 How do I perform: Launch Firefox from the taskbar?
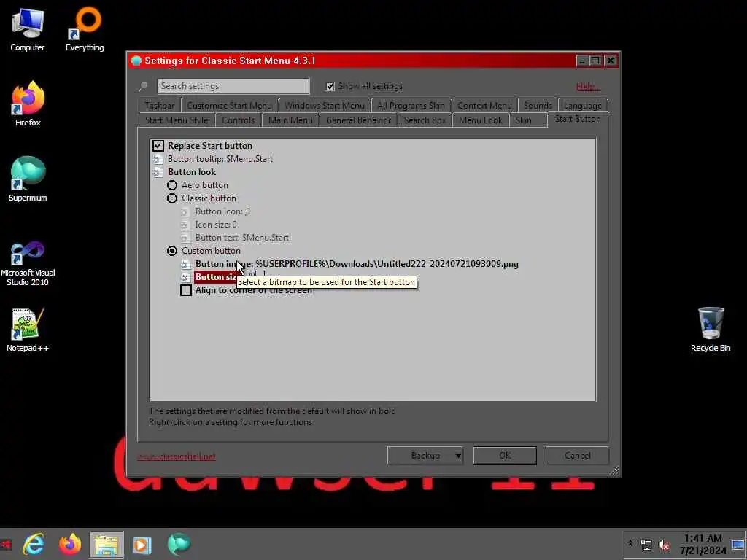[x=70, y=544]
